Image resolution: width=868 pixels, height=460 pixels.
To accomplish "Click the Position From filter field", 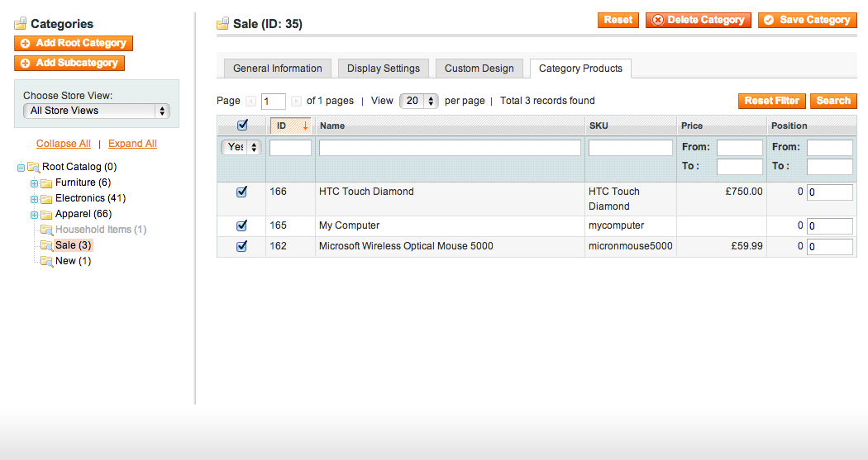I will [830, 148].
